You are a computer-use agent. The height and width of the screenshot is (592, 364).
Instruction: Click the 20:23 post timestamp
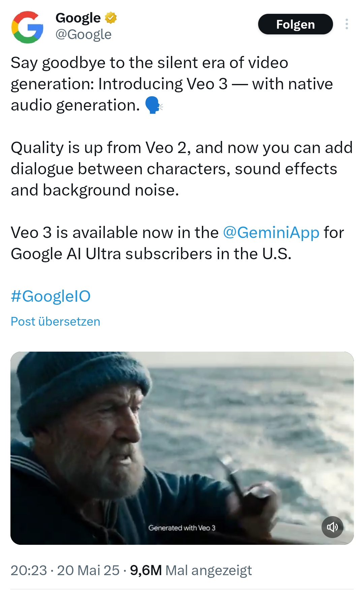click(29, 570)
